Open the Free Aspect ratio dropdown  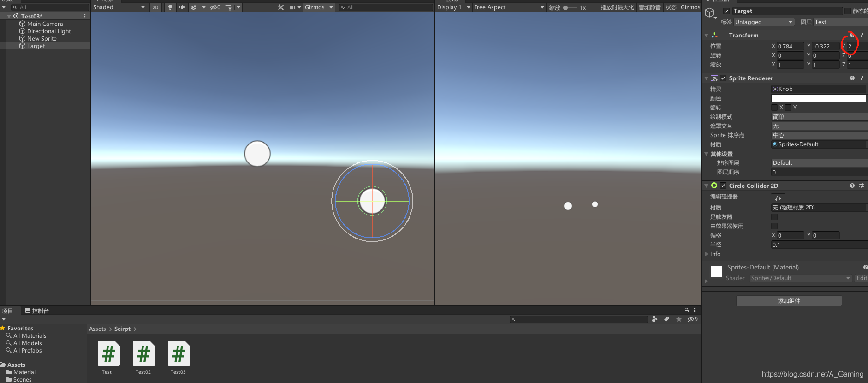pyautogui.click(x=509, y=7)
